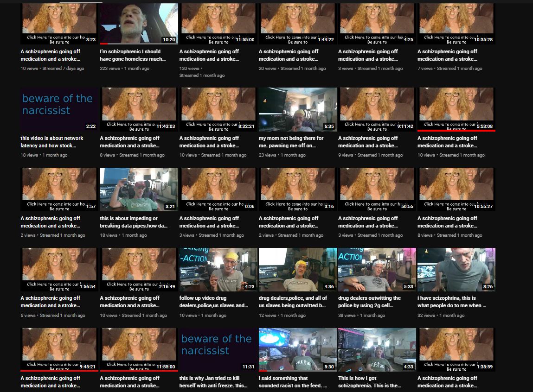The height and width of the screenshot is (392, 533).
Task: Open the 11:55:00 stream thumbnail with 130 views
Action: 218,24
